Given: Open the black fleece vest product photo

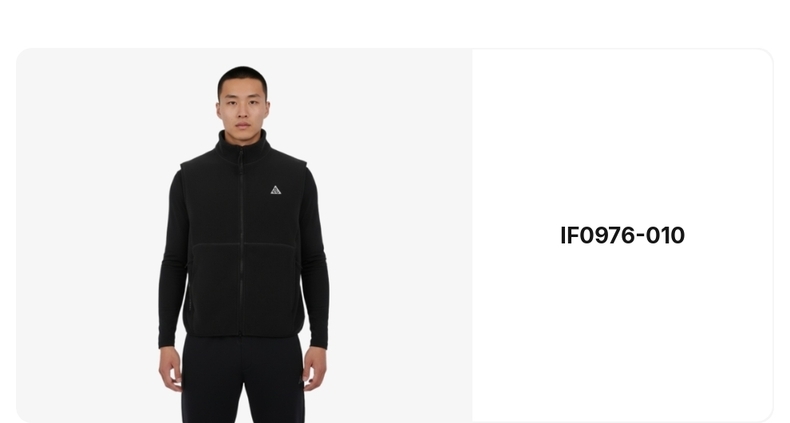Looking at the screenshot, I should 244,236.
